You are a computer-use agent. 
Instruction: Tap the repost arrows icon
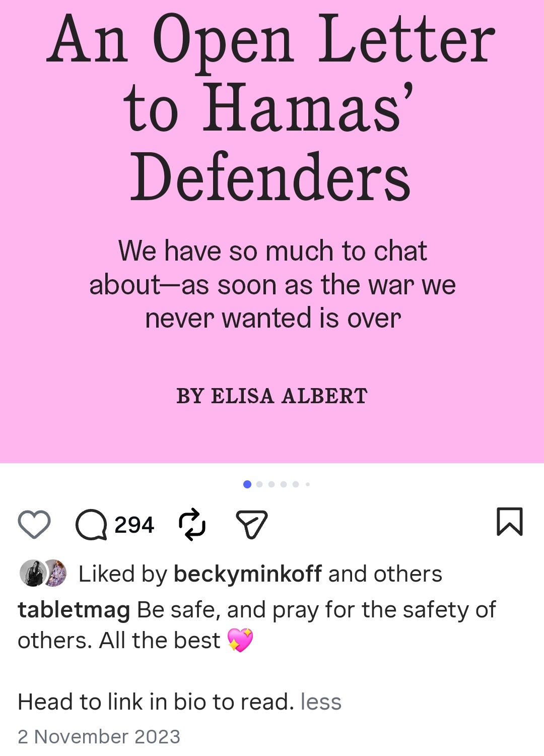point(192,525)
